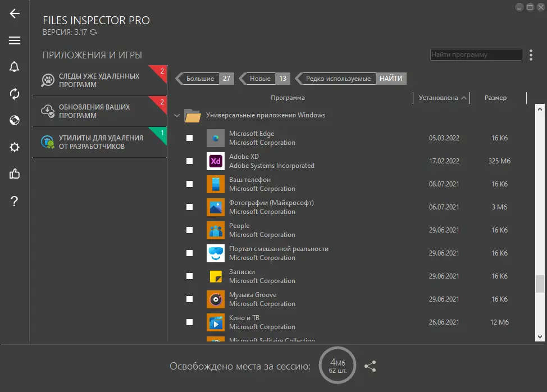Sort by Программа column header
The width and height of the screenshot is (547, 392).
point(288,98)
